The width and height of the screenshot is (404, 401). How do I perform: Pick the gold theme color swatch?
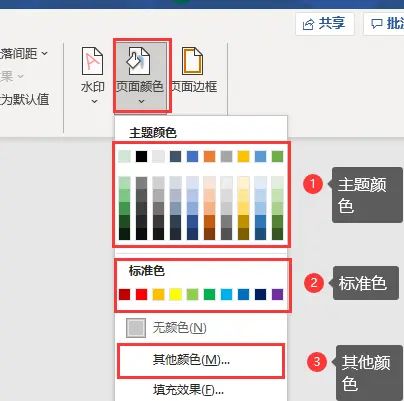243,156
